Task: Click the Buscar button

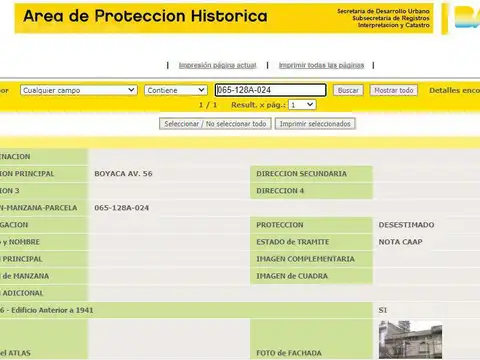Action: coord(348,90)
